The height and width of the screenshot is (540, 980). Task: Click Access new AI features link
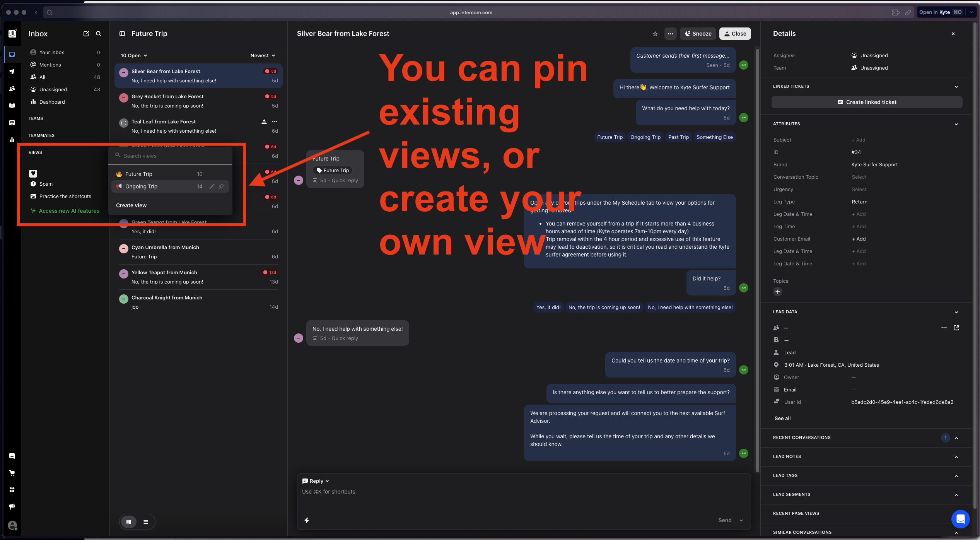(65, 211)
